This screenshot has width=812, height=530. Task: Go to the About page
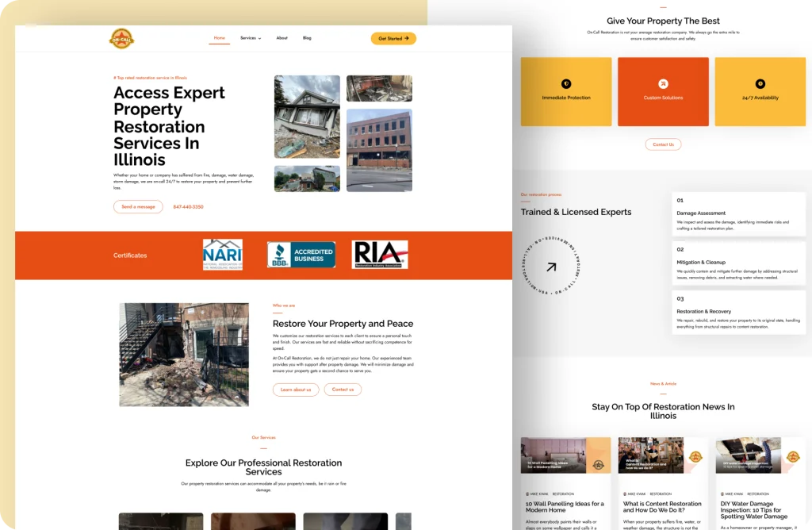[282, 38]
